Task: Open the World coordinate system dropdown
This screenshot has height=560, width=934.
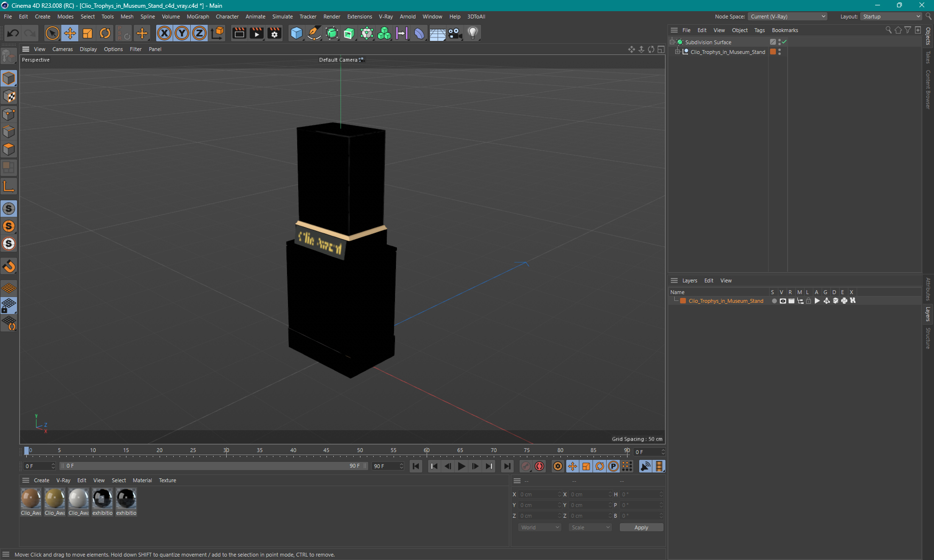Action: click(539, 527)
